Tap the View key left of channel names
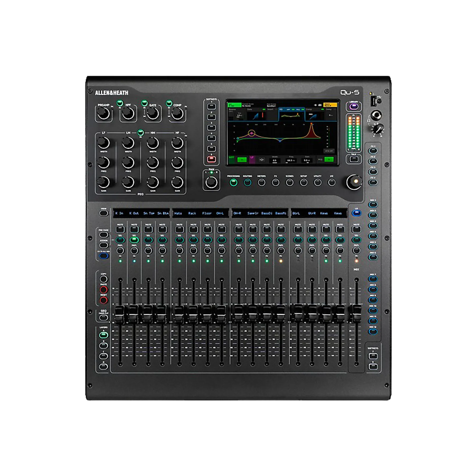 click(x=104, y=213)
